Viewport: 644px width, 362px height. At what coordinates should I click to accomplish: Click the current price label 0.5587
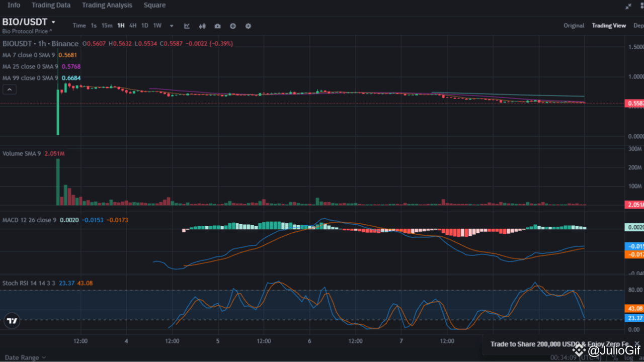coord(635,103)
